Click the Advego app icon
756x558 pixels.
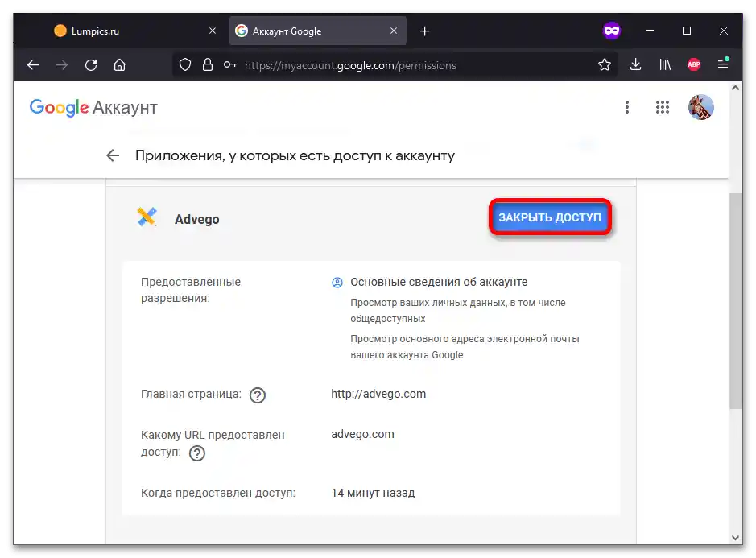tap(147, 217)
